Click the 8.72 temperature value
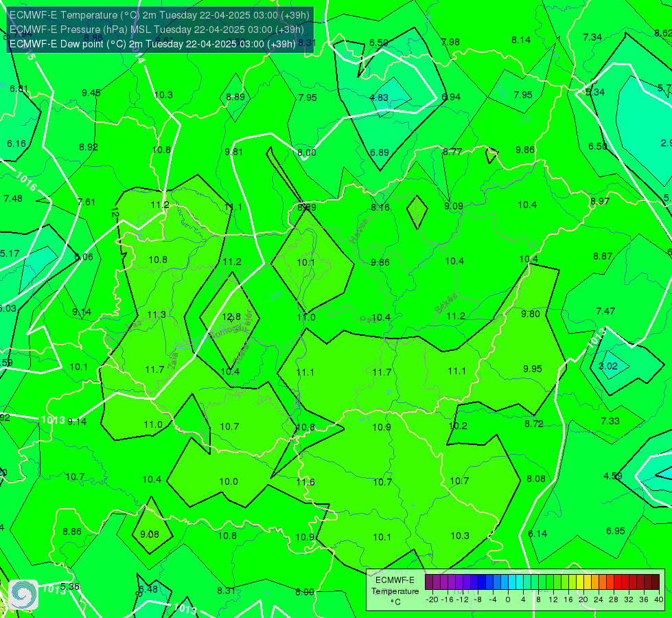 (534, 424)
